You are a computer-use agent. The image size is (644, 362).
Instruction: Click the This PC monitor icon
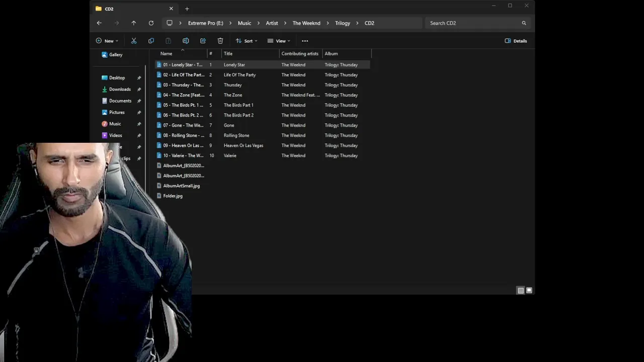(170, 23)
